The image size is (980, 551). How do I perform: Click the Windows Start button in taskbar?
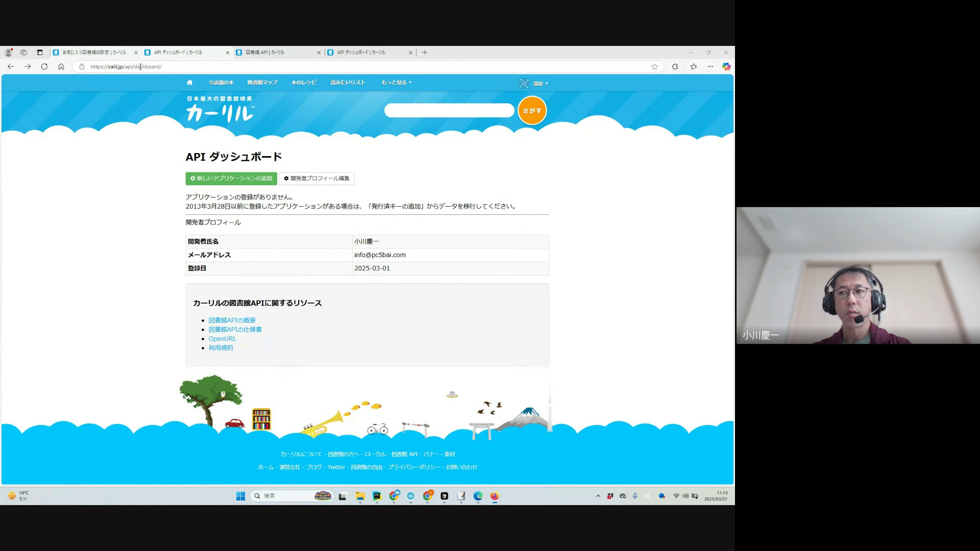[x=240, y=496]
